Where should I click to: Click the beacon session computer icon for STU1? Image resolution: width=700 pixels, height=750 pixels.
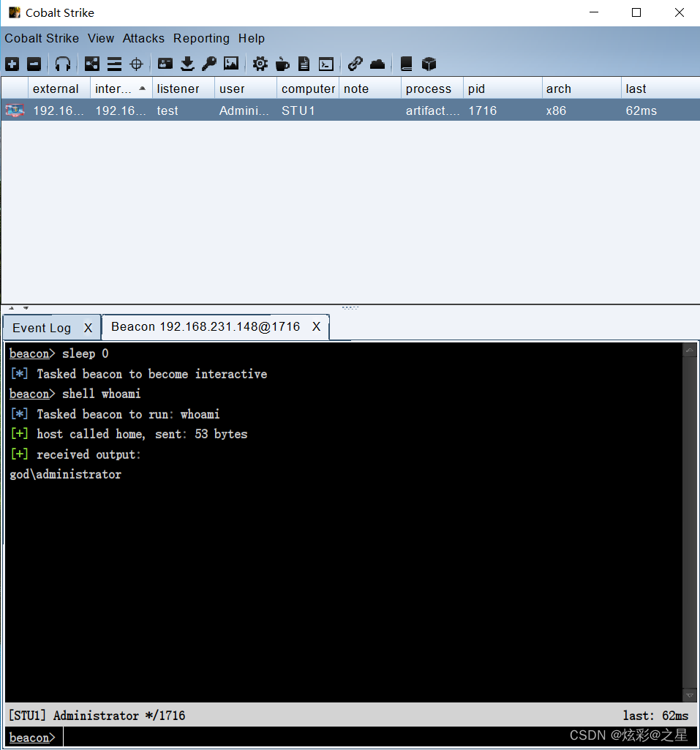(15, 110)
